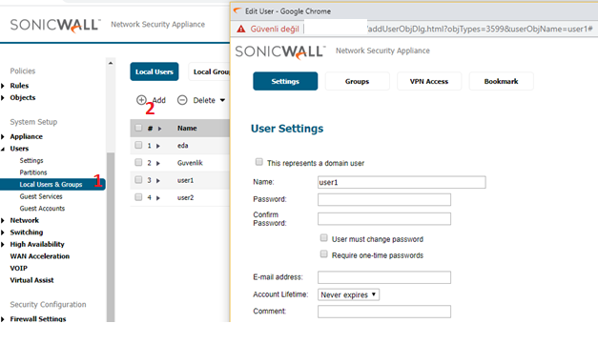598x364 pixels.
Task: Tick the select-all checkbox in table header
Action: (x=138, y=128)
